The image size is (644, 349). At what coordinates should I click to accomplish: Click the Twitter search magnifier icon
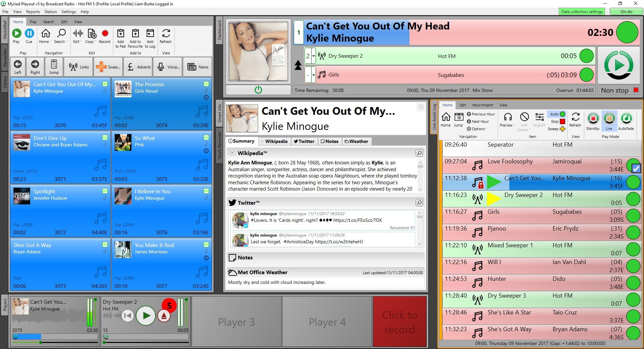click(x=419, y=203)
